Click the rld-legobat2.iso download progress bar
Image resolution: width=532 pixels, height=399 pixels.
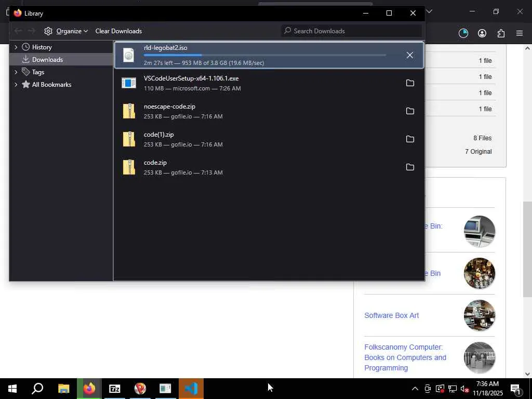coord(264,55)
